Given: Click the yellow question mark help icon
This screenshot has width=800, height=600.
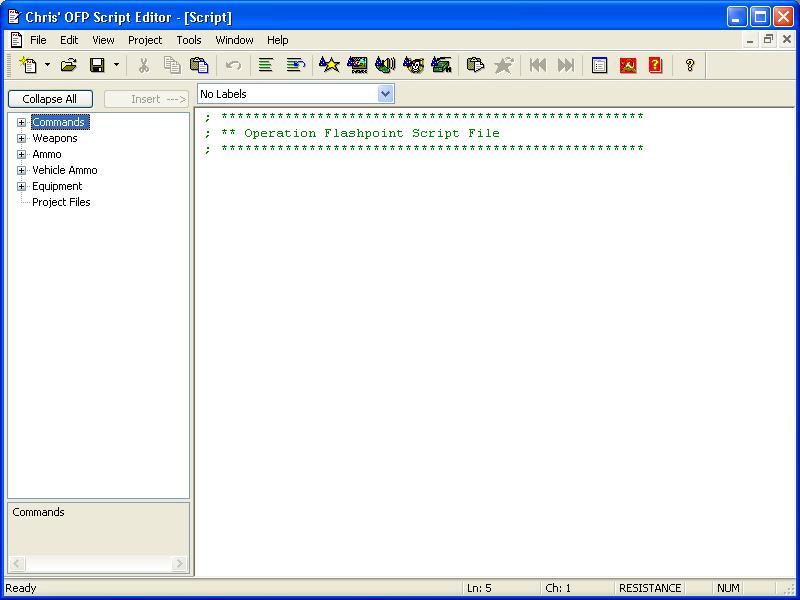Looking at the screenshot, I should [x=690, y=65].
